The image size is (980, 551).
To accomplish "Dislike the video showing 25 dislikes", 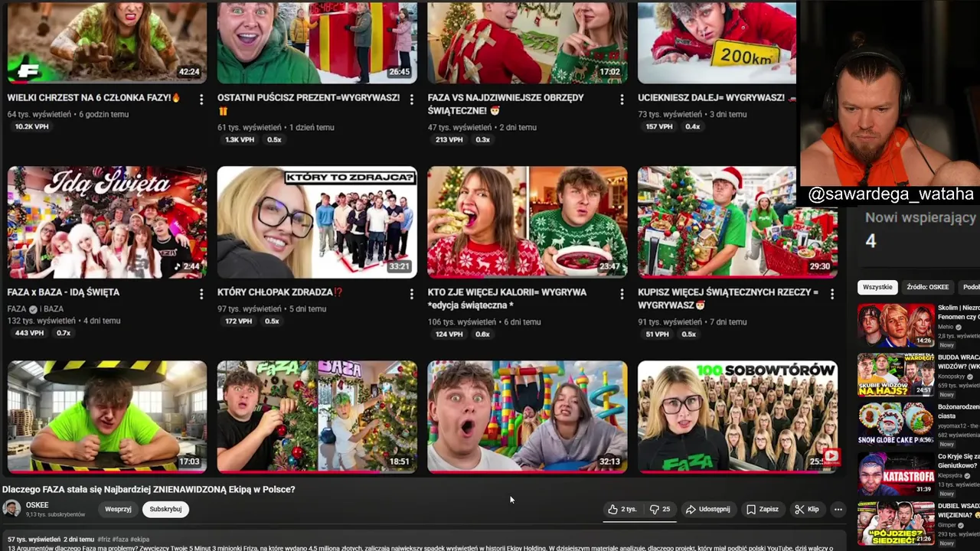I will pos(660,509).
